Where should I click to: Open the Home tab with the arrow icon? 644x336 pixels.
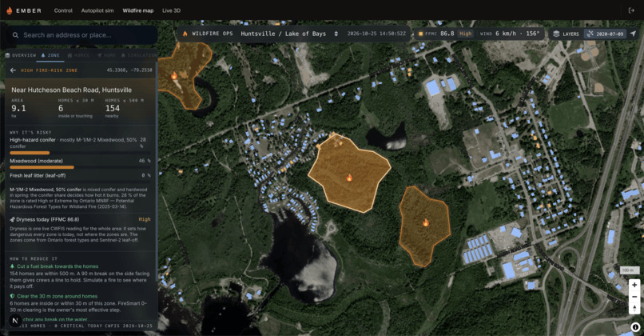pos(106,55)
